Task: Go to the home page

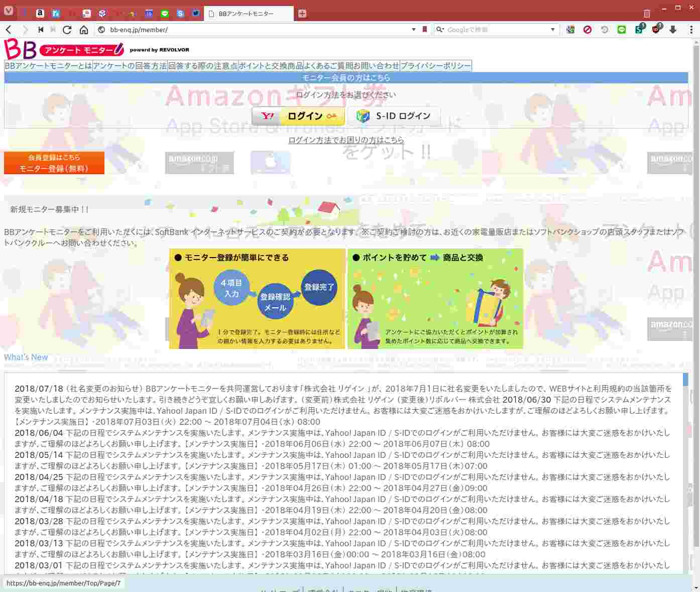Action: (x=84, y=30)
